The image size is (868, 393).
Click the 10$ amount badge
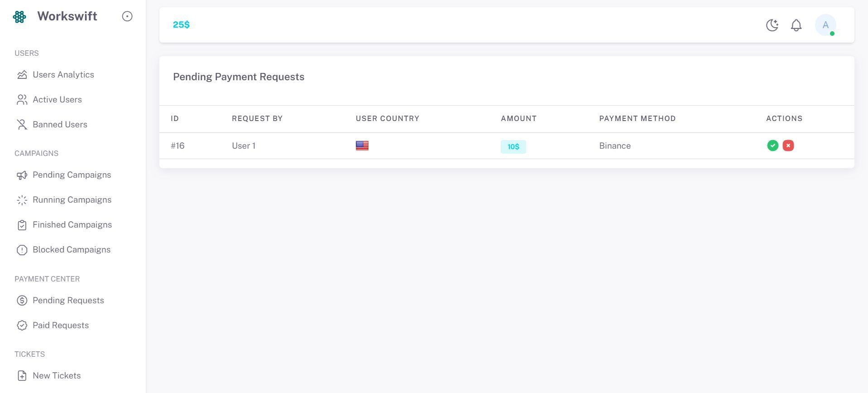(513, 146)
